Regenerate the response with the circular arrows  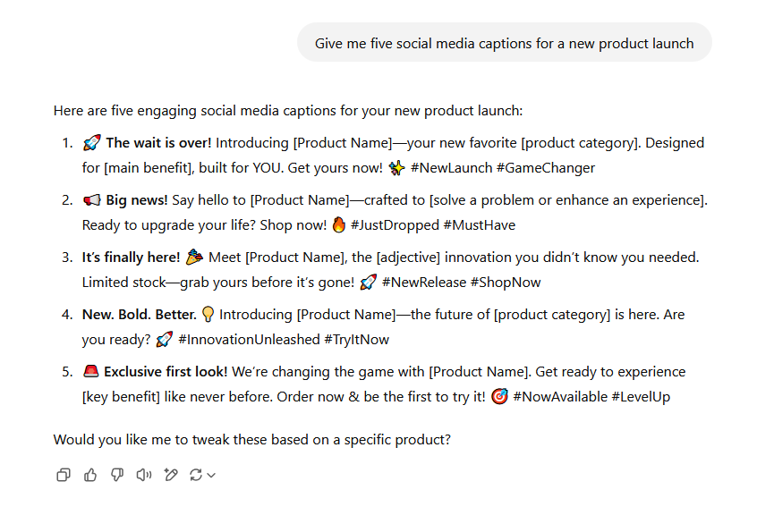[x=196, y=475]
